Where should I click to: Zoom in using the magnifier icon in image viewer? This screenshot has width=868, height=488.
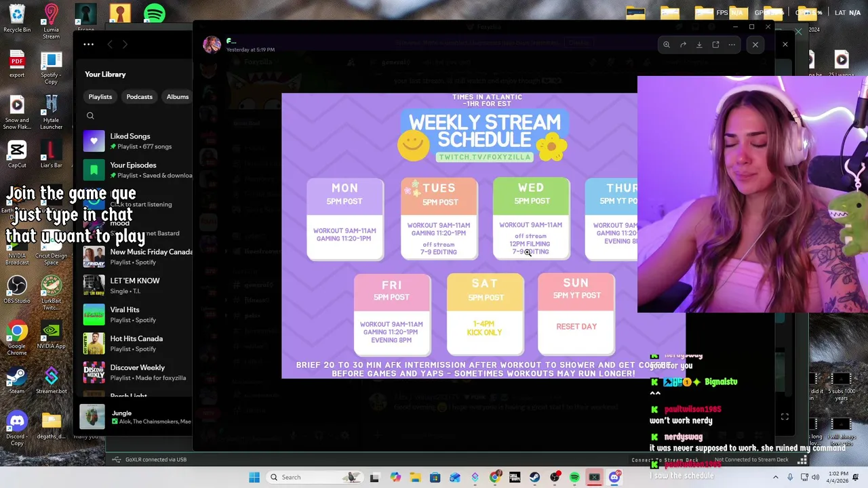667,45
